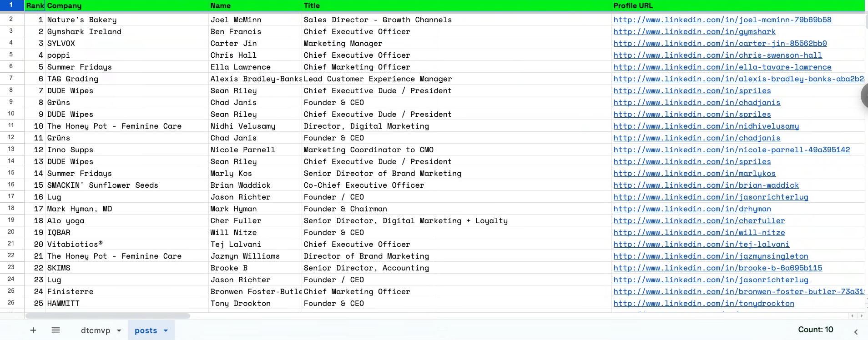Click the horizontal scrollbar thumb
The image size is (868, 340).
[x=108, y=315]
